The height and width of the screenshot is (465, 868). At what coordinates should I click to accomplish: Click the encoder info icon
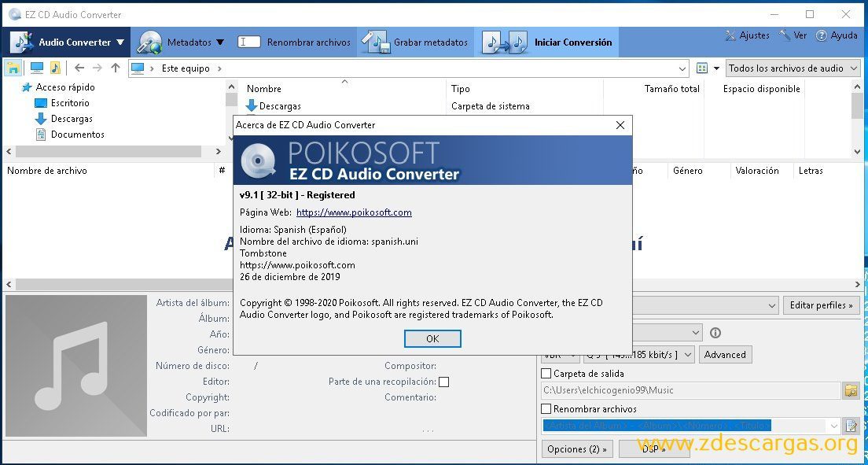coord(715,333)
